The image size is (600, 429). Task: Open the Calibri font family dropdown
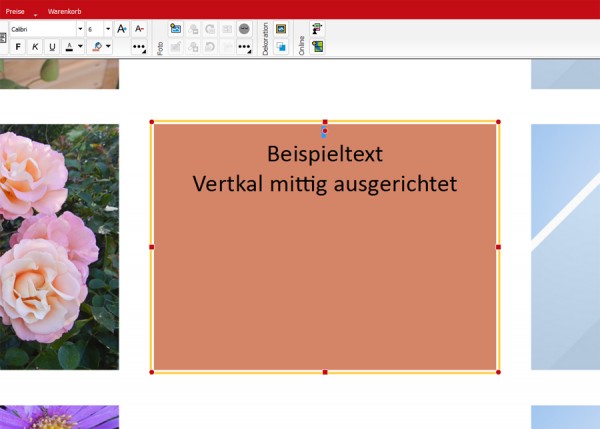80,29
